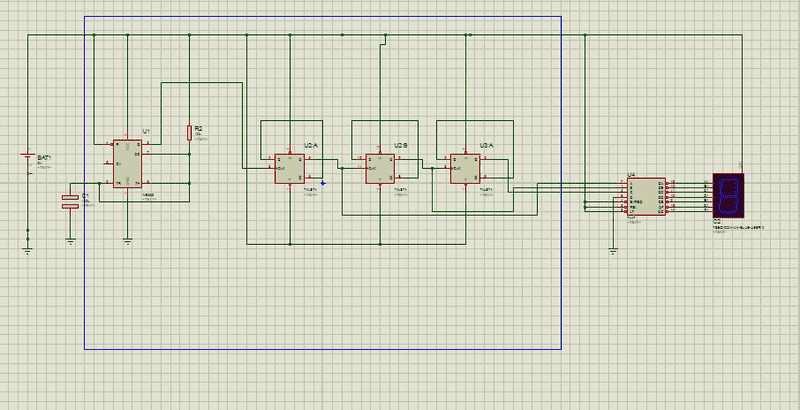
Task: Click the U3:A reference label
Action: [x=487, y=146]
